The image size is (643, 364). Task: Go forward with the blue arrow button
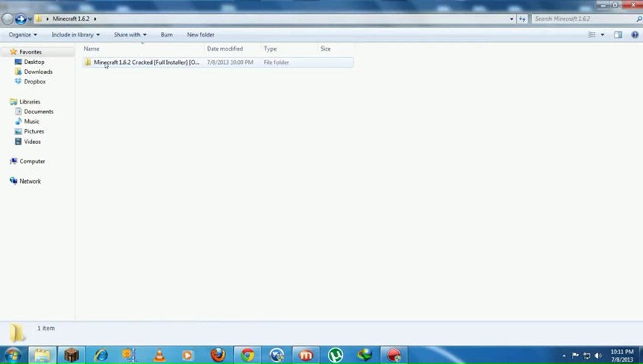[x=21, y=19]
